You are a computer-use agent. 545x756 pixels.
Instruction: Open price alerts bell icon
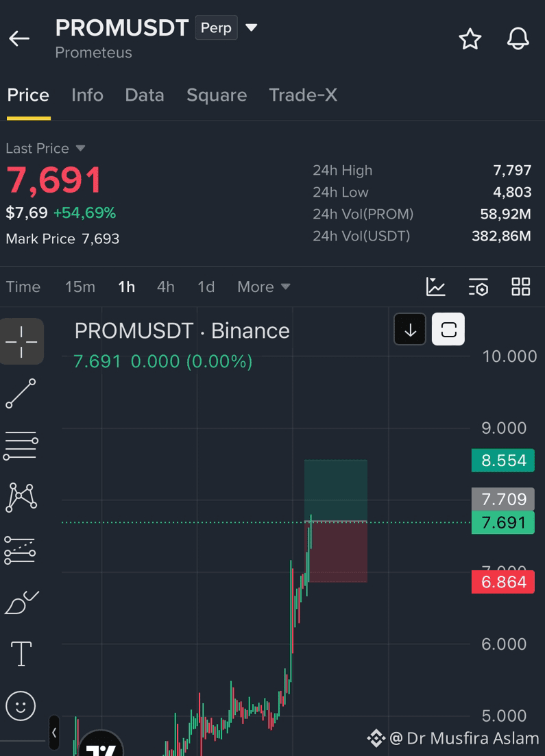(518, 38)
